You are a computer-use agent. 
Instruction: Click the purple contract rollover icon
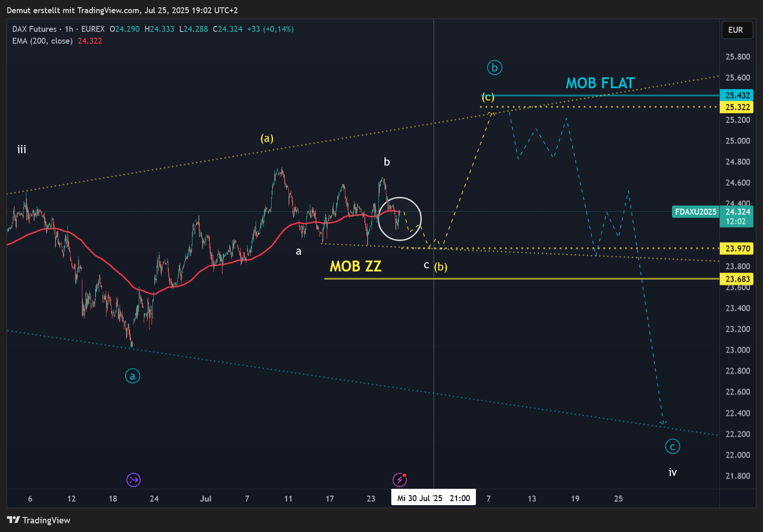point(133,480)
